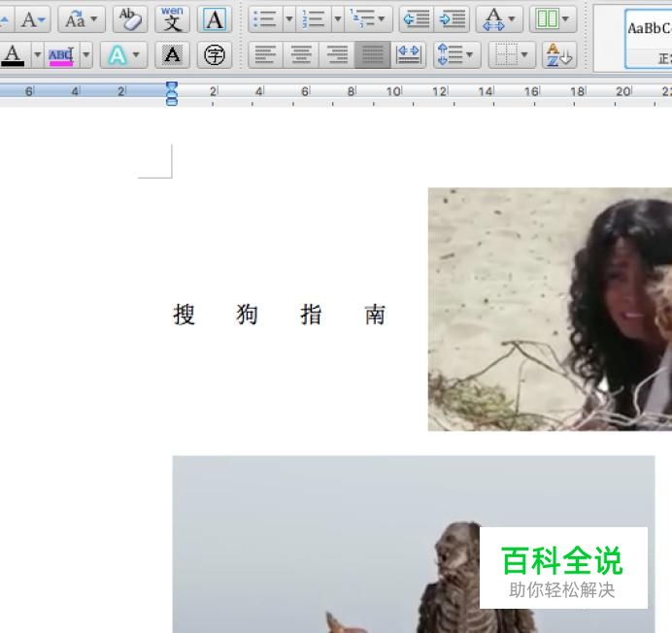The height and width of the screenshot is (633, 672).
Task: Apply character shading to selection
Action: tap(172, 55)
